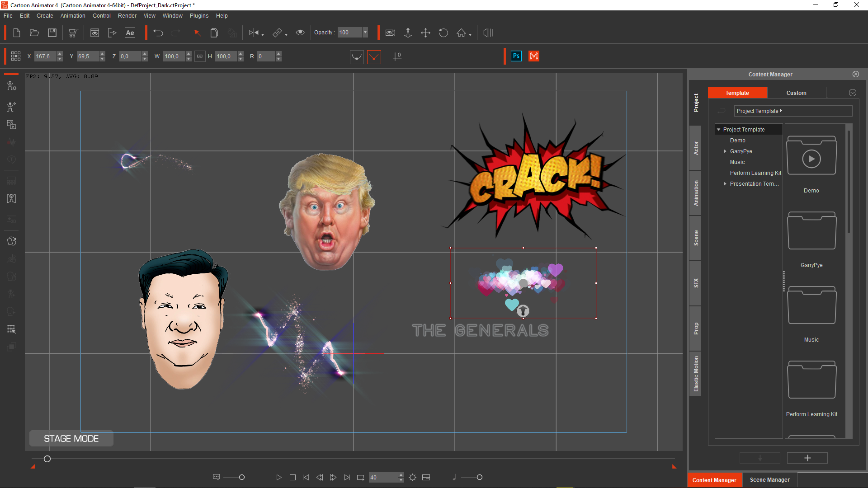Click the R rotation input field

[267, 56]
